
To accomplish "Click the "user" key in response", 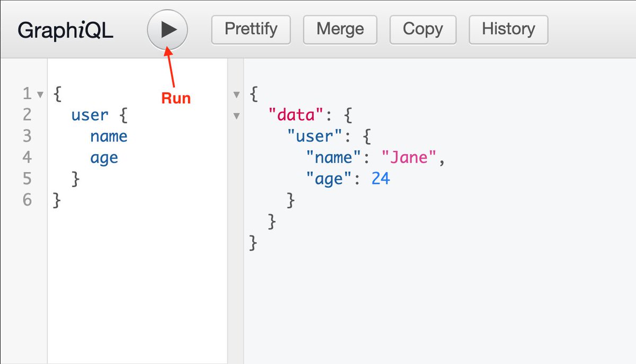I will pyautogui.click(x=315, y=136).
